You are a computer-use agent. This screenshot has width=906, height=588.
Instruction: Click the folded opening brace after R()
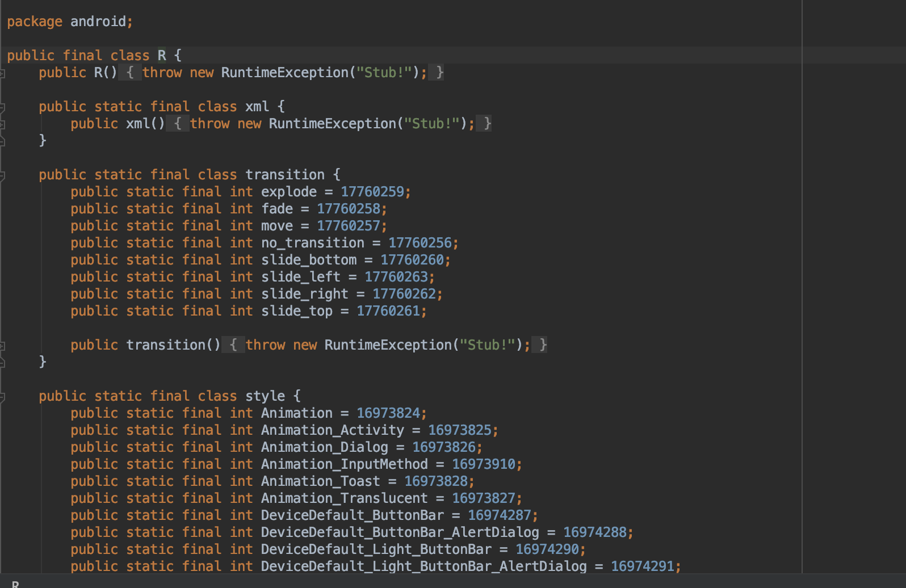130,73
